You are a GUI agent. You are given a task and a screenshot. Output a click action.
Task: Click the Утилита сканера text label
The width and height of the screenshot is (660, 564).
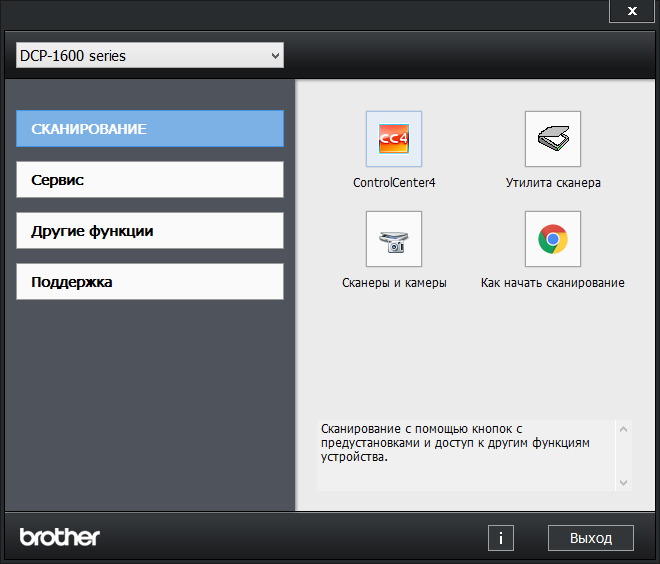pos(553,183)
